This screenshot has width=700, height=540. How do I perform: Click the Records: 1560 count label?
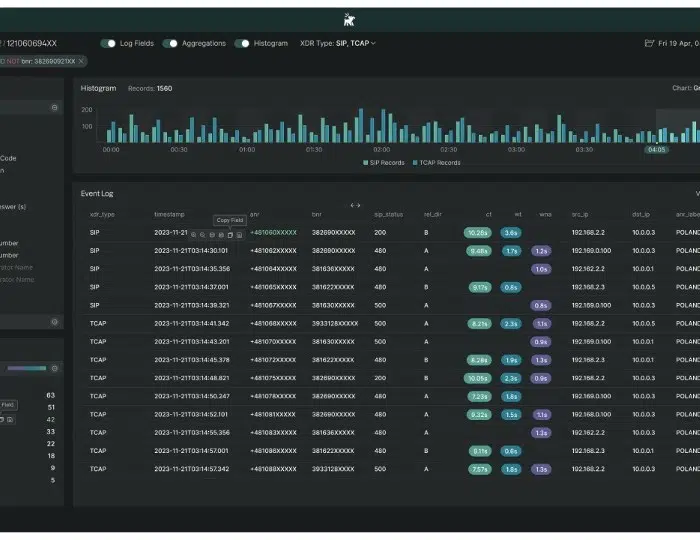pyautogui.click(x=150, y=88)
